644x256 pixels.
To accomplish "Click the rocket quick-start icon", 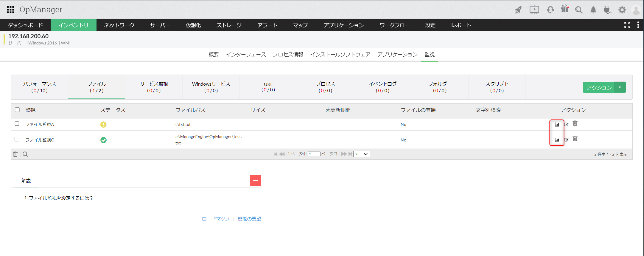I will click(518, 10).
